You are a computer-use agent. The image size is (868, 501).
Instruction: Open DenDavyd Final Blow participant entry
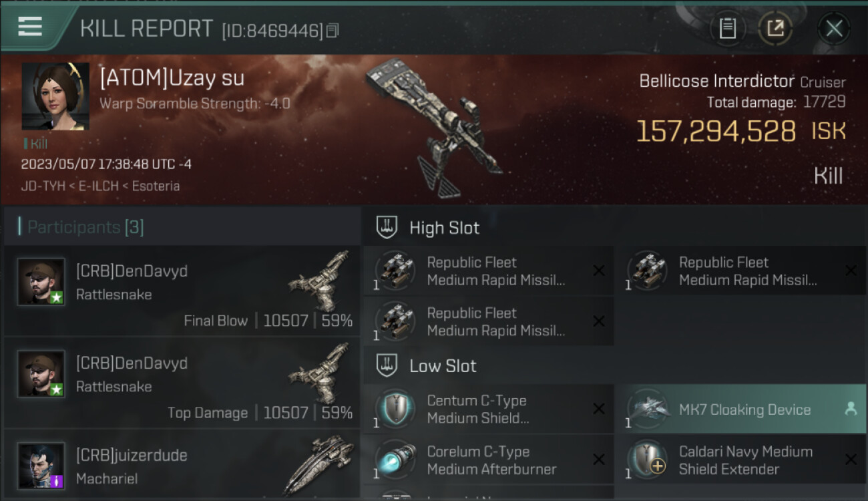tap(182, 291)
